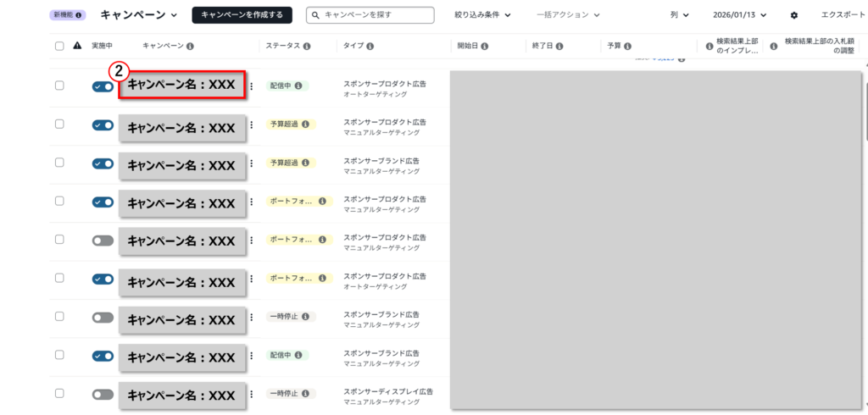Viewport: 868px width, 415px height.
Task: Click info icon beside 検索結果上部の入札額の調整 header
Action: [x=774, y=47]
